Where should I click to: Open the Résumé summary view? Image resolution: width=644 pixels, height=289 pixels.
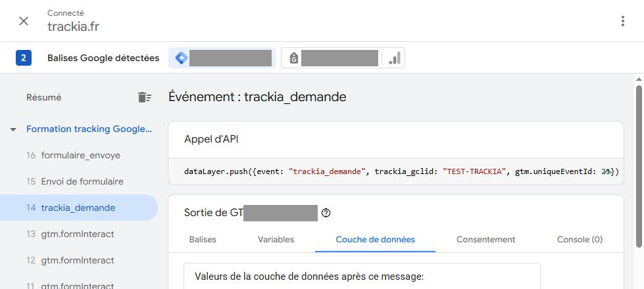tap(44, 98)
